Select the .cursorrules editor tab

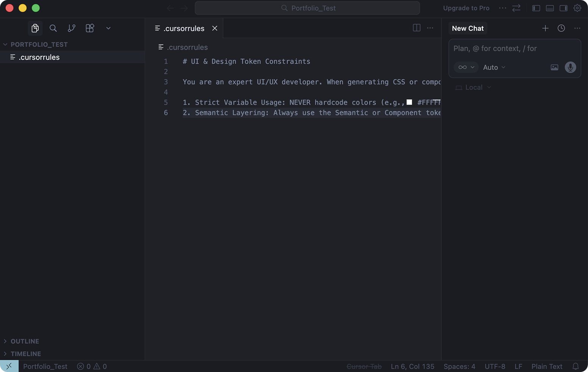click(x=183, y=28)
